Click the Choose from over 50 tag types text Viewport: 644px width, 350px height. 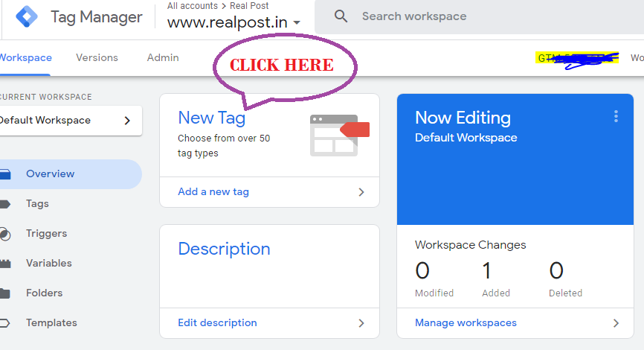coord(224,146)
